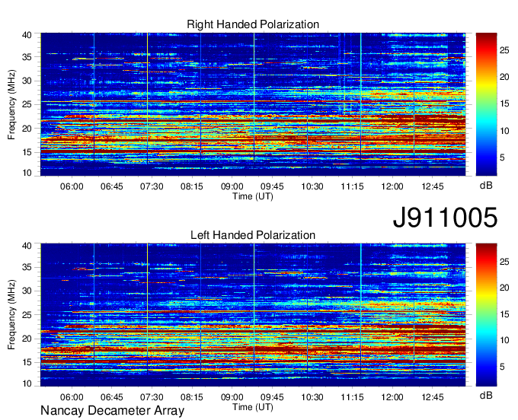This screenshot has height=420, width=518.
Task: Select the J911005 observation label
Action: [445, 218]
